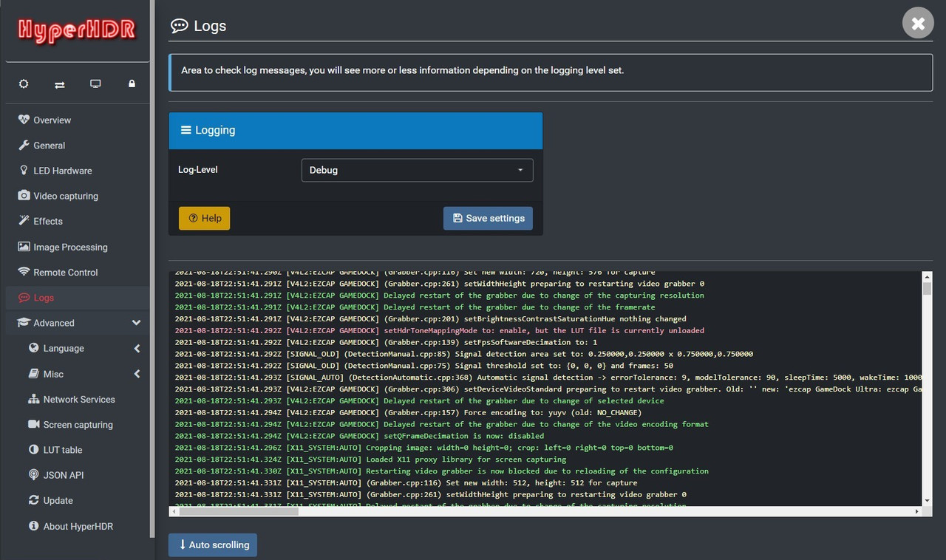Click the info icon beside About HyperHDR
Image resolution: width=946 pixels, height=560 pixels.
33,526
